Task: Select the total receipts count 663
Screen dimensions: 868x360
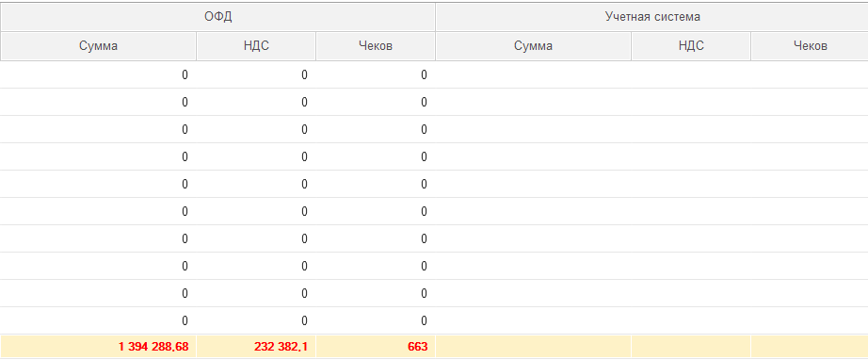Action: 419,347
